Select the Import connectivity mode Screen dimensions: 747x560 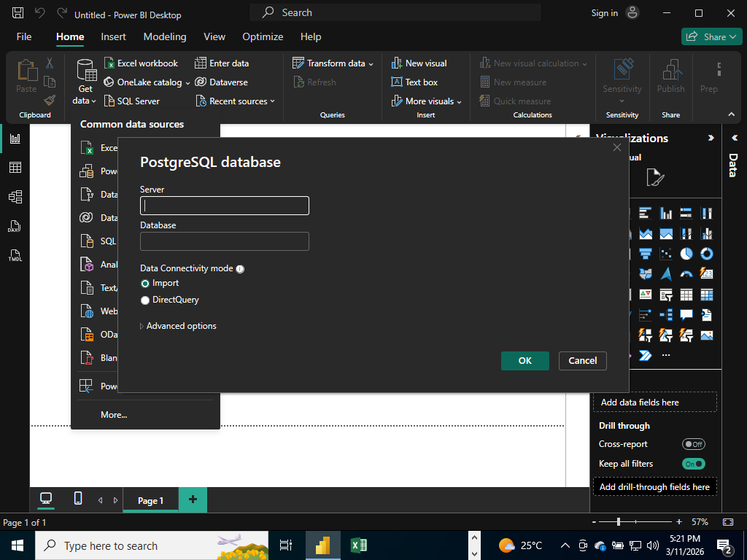(145, 284)
